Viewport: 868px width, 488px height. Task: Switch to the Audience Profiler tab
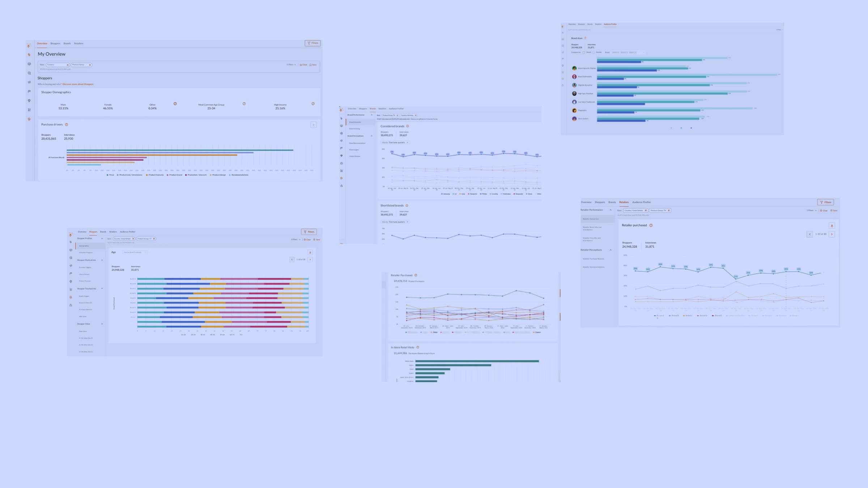pyautogui.click(x=128, y=232)
